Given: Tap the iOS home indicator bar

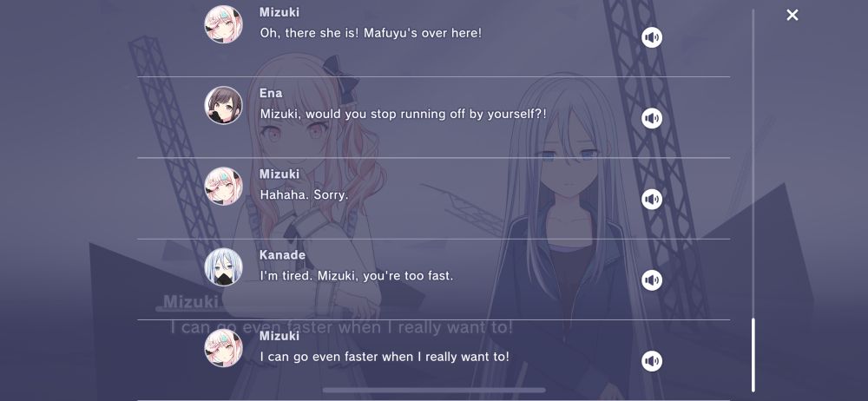Looking at the screenshot, I should (x=433, y=390).
